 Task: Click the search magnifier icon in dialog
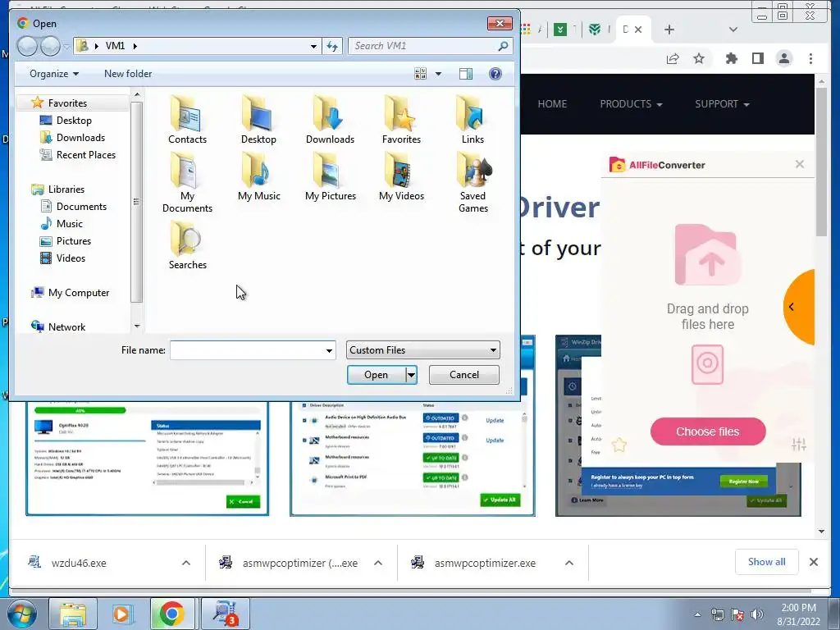pyautogui.click(x=503, y=46)
